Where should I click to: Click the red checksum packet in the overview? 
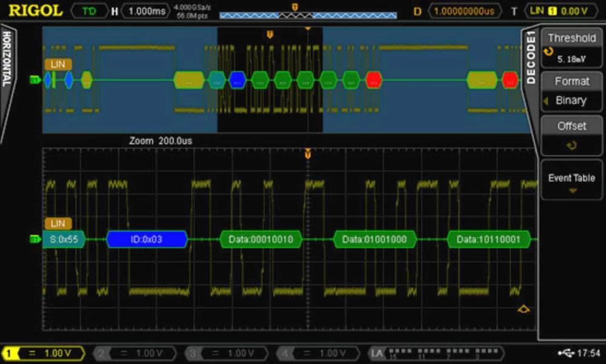pos(374,79)
